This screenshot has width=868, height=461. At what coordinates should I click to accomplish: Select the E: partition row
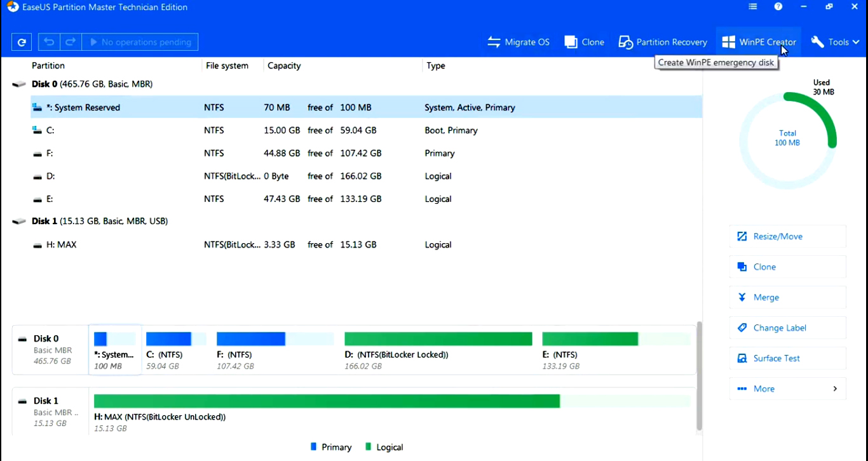click(x=366, y=199)
